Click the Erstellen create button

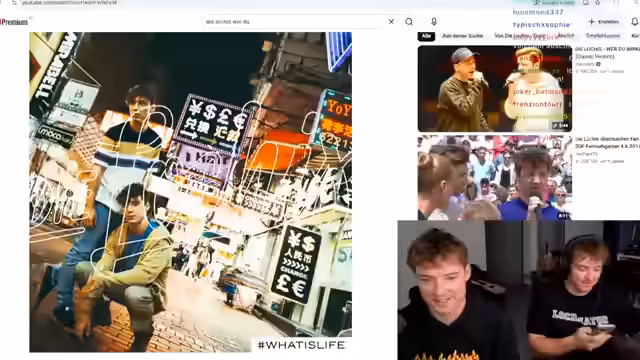pyautogui.click(x=604, y=22)
